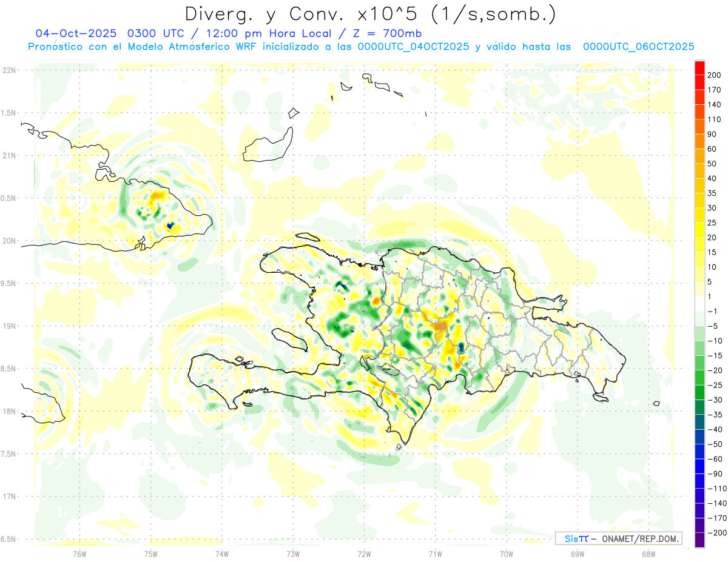Click the 8.5N latitude label

tap(9, 369)
